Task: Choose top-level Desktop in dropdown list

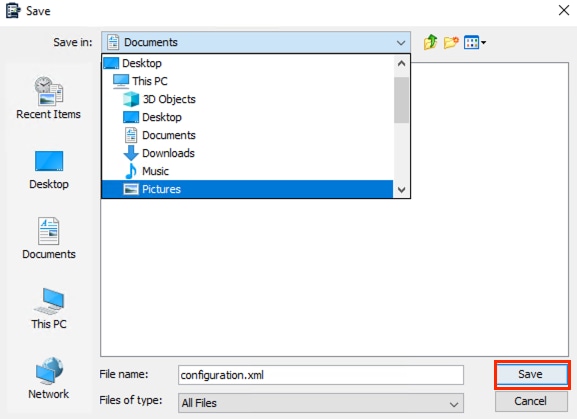Action: point(248,63)
